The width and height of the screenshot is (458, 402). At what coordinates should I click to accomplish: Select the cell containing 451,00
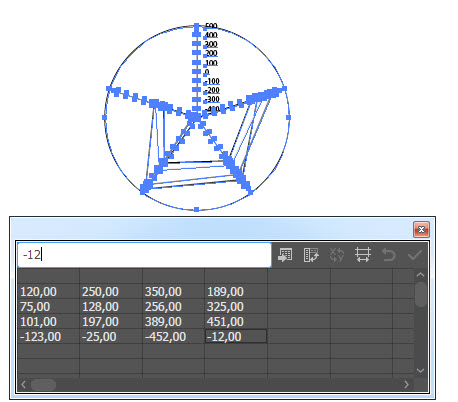(x=236, y=322)
